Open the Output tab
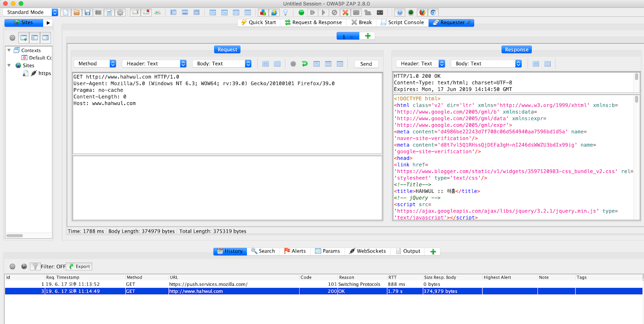 [408, 251]
